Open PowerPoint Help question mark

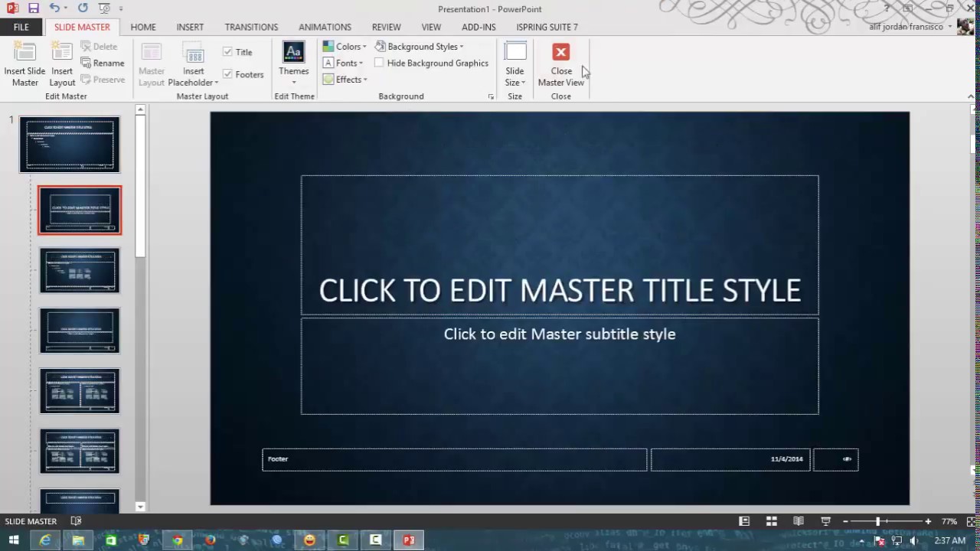click(x=887, y=8)
